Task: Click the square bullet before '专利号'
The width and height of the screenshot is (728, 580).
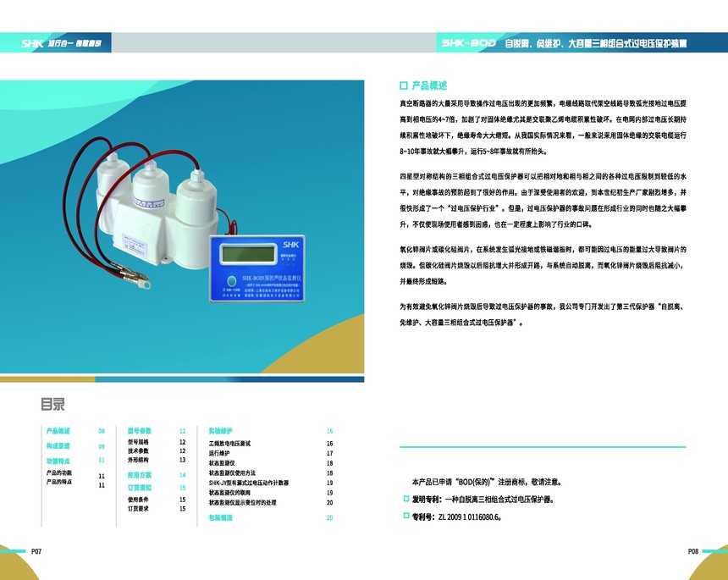Action: [406, 516]
